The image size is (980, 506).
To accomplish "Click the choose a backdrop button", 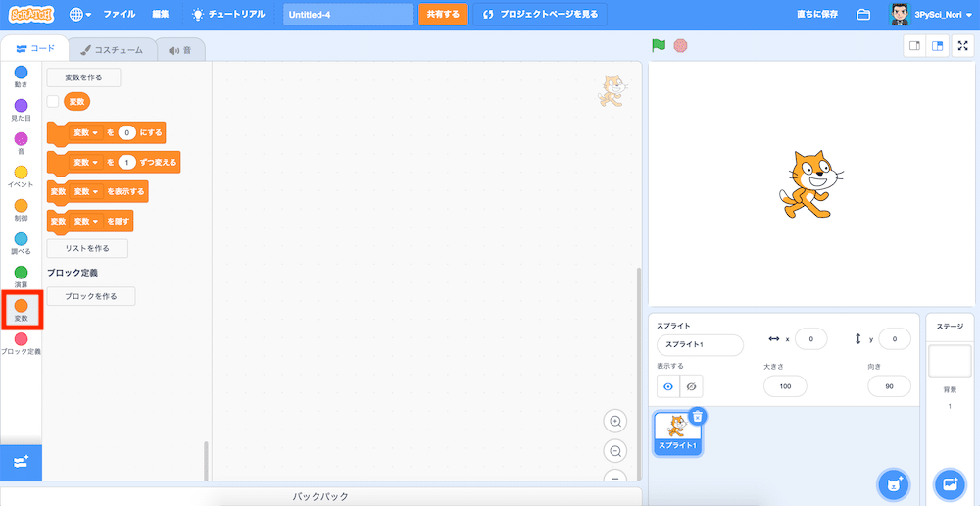I will pyautogui.click(x=950, y=483).
